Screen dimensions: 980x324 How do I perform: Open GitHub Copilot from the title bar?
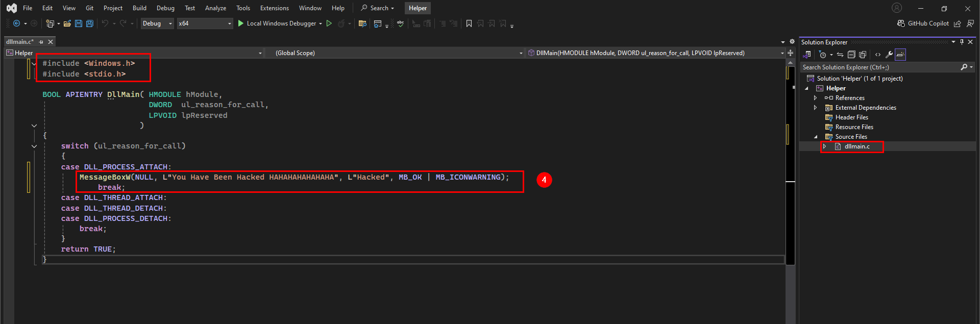click(923, 23)
